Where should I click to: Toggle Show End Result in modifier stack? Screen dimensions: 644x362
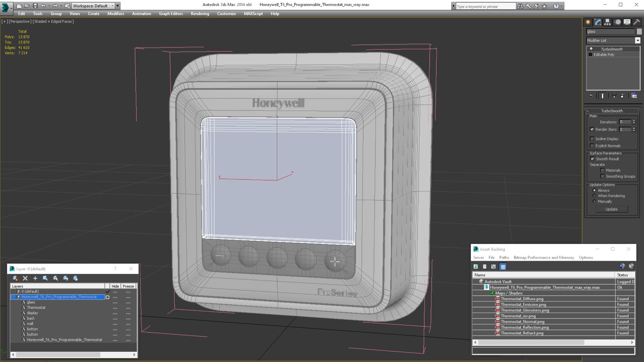[x=602, y=96]
